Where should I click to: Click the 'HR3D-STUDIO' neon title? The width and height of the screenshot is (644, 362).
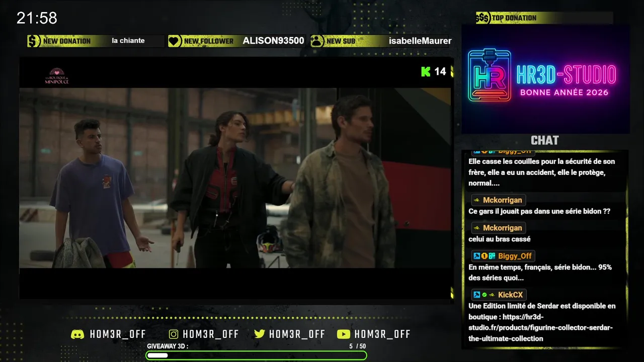point(566,75)
